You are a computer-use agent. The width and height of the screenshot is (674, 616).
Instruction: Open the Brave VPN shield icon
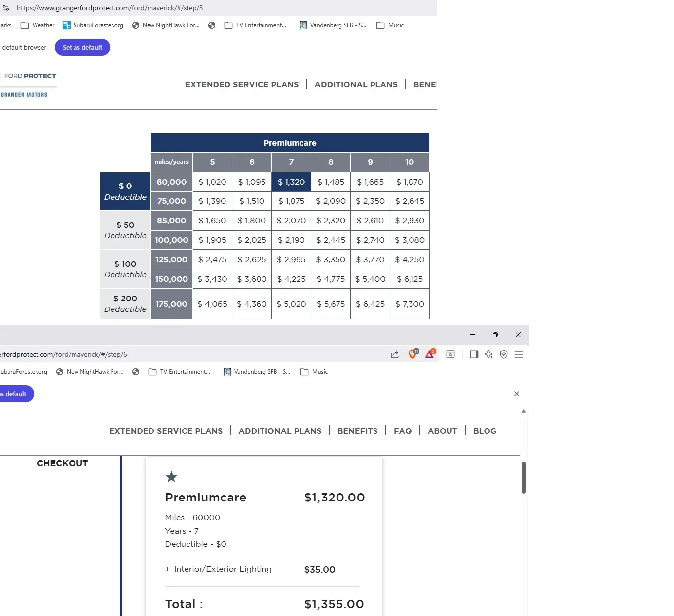click(504, 354)
